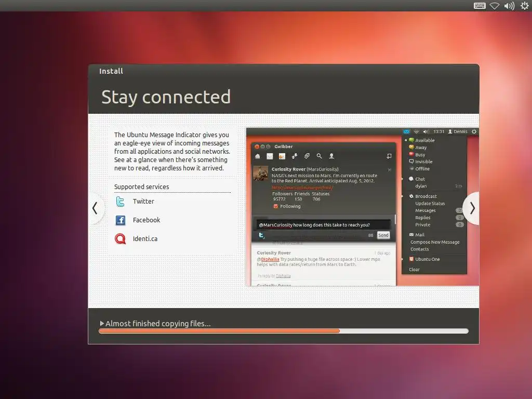Screen dimensions: 532x399
Task: Click the Gwibber search magnifier icon
Action: coord(320,156)
